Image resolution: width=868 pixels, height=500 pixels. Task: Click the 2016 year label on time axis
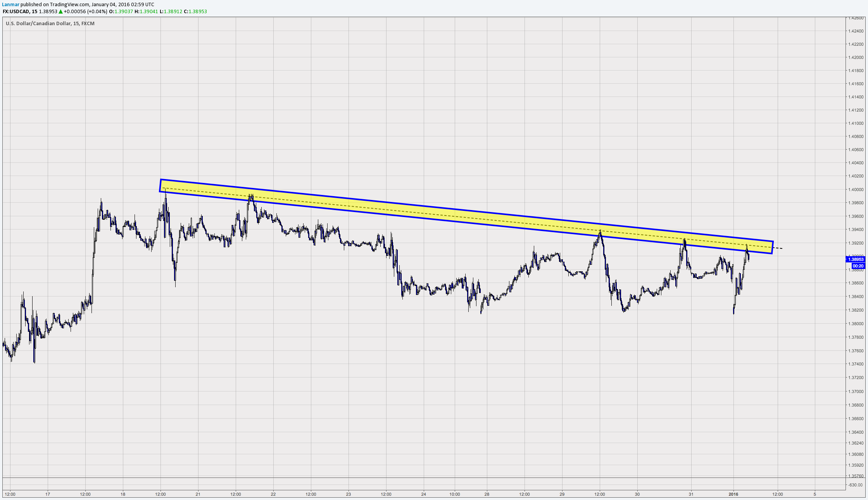[733, 494]
